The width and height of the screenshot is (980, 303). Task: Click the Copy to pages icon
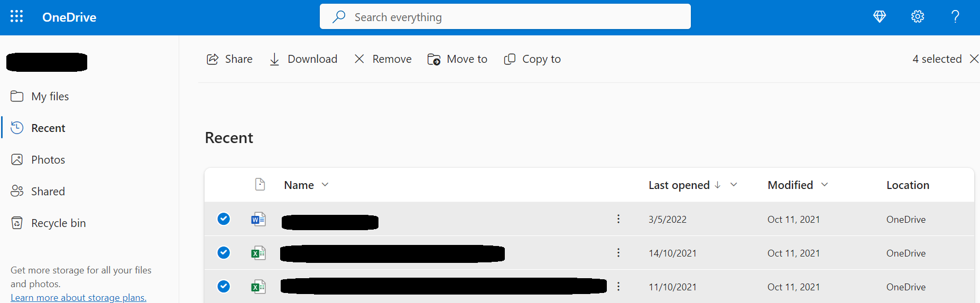coord(510,59)
